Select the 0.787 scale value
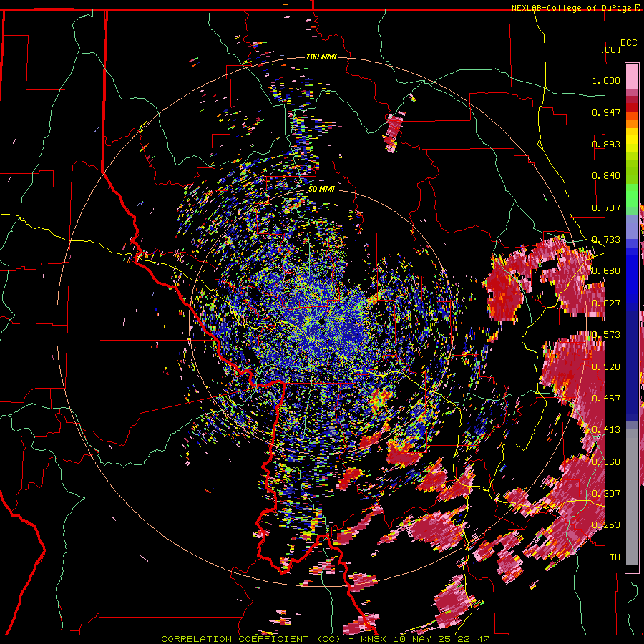 [606, 208]
